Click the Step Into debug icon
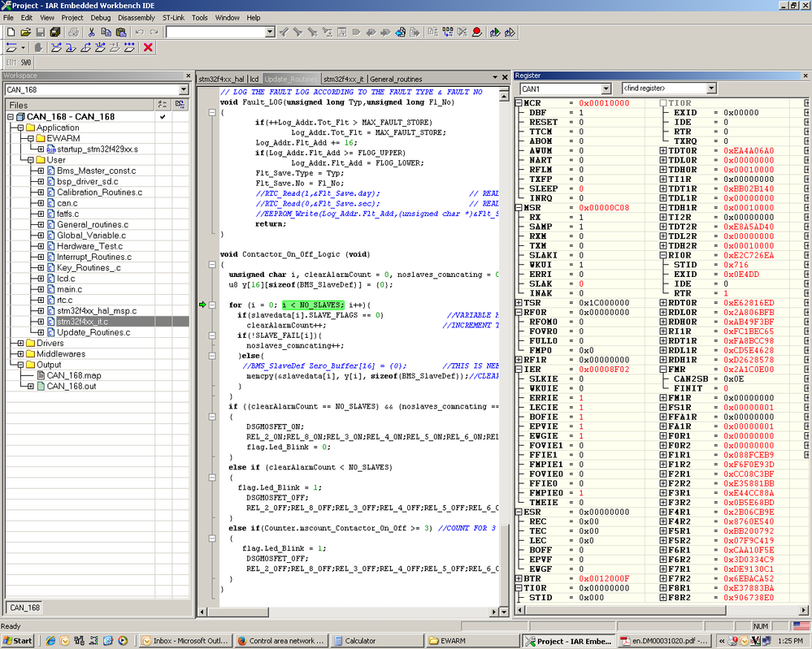Image resolution: width=812 pixels, height=649 pixels. coord(71,48)
